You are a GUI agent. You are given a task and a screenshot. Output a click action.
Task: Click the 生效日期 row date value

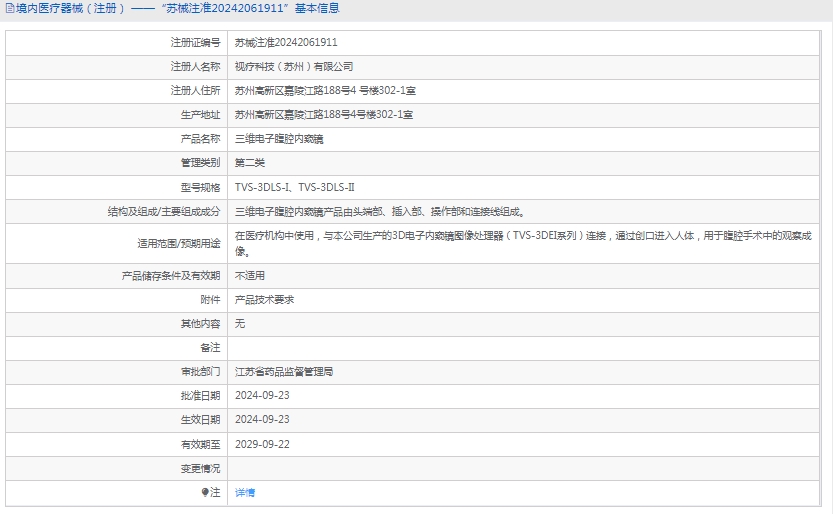262,419
